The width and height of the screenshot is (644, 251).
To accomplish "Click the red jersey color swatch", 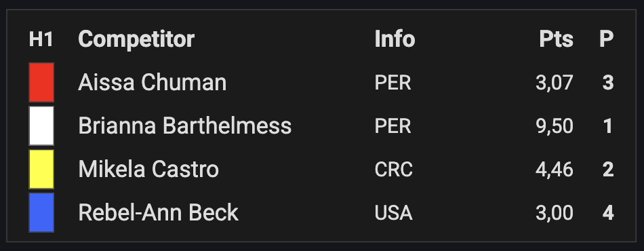I will pos(41,82).
